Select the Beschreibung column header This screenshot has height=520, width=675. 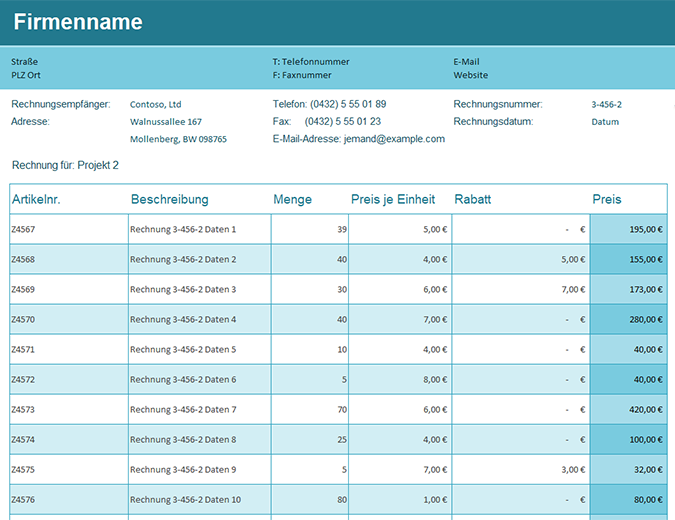click(169, 199)
